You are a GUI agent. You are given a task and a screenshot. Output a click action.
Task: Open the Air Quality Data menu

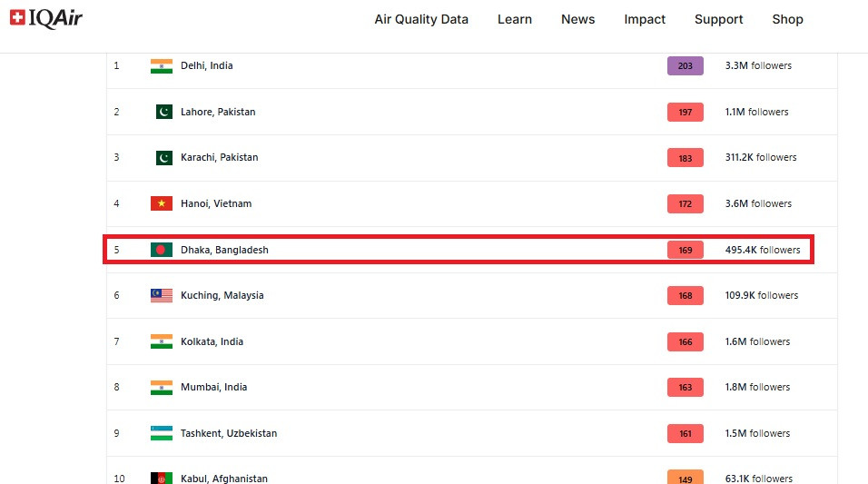click(421, 19)
